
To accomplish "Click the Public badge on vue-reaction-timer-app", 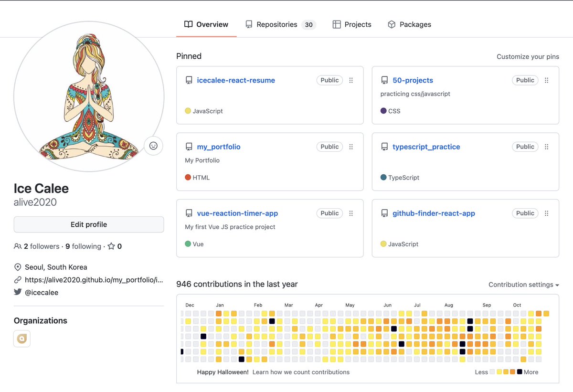I will pyautogui.click(x=329, y=213).
